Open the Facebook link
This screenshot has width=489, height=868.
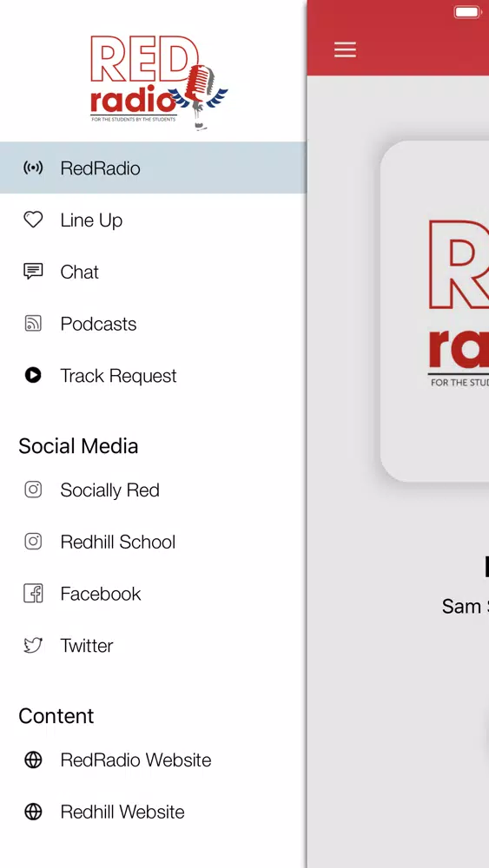point(153,594)
